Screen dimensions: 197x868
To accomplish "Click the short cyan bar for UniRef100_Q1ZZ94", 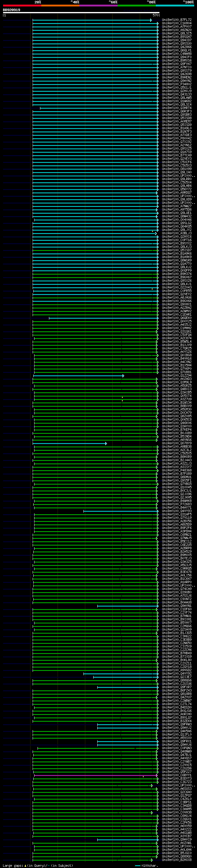I will [x=78, y=376].
